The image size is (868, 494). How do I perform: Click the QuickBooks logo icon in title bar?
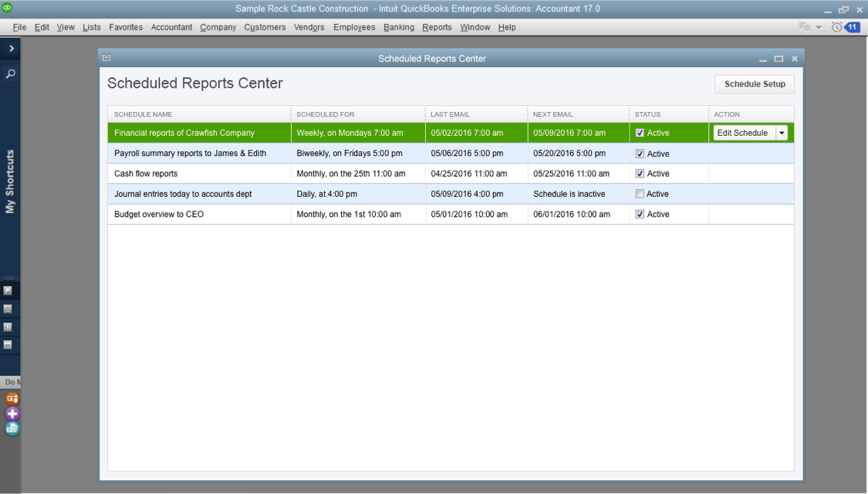[8, 8]
